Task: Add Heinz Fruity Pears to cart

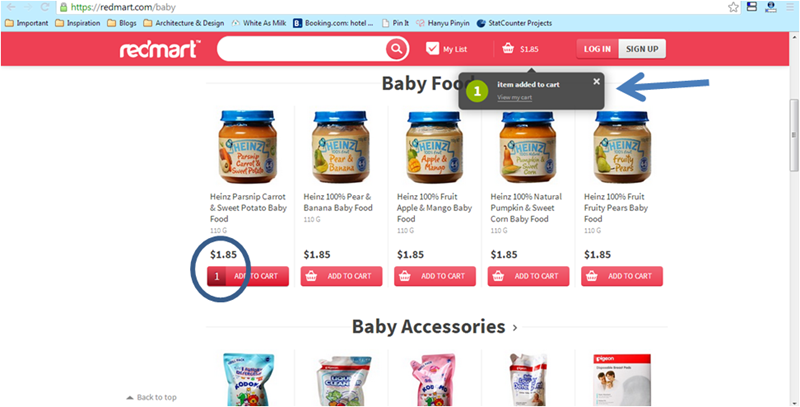Action: tap(622, 276)
